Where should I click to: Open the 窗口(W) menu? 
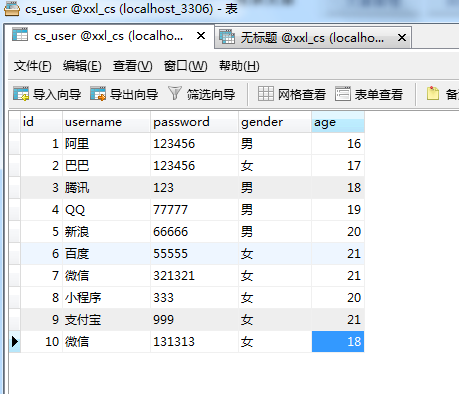click(x=185, y=66)
